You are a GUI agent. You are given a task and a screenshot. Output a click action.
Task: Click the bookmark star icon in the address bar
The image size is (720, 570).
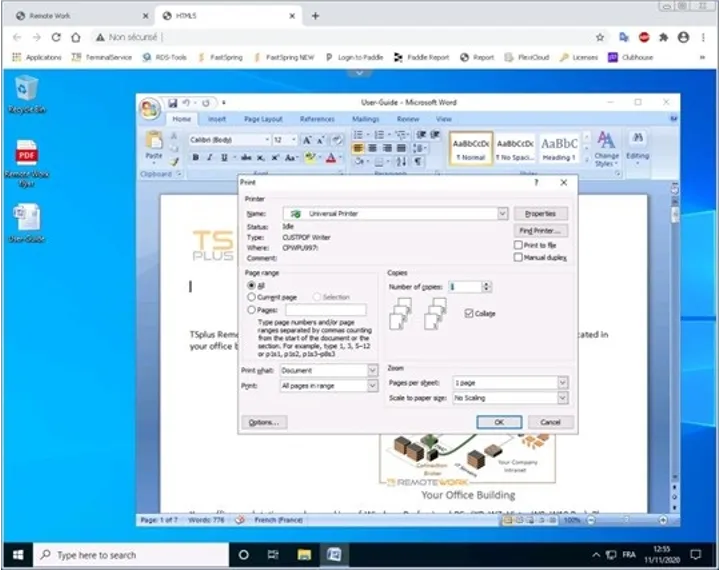click(600, 37)
